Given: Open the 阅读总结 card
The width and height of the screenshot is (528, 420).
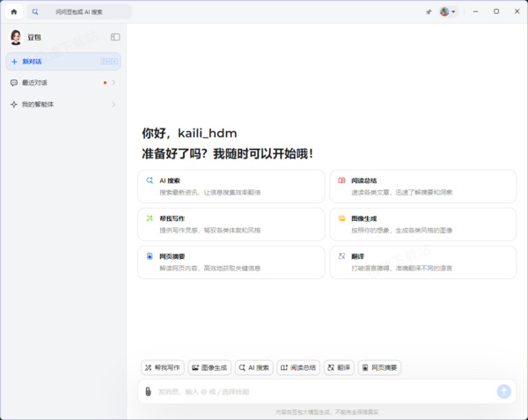Looking at the screenshot, I should click(423, 187).
